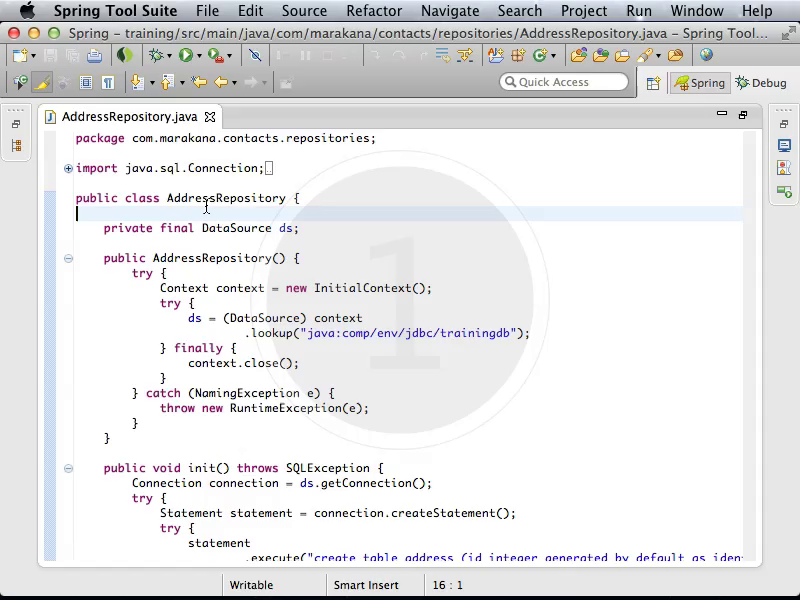Open the File menu
The image size is (800, 600).
coord(207,11)
